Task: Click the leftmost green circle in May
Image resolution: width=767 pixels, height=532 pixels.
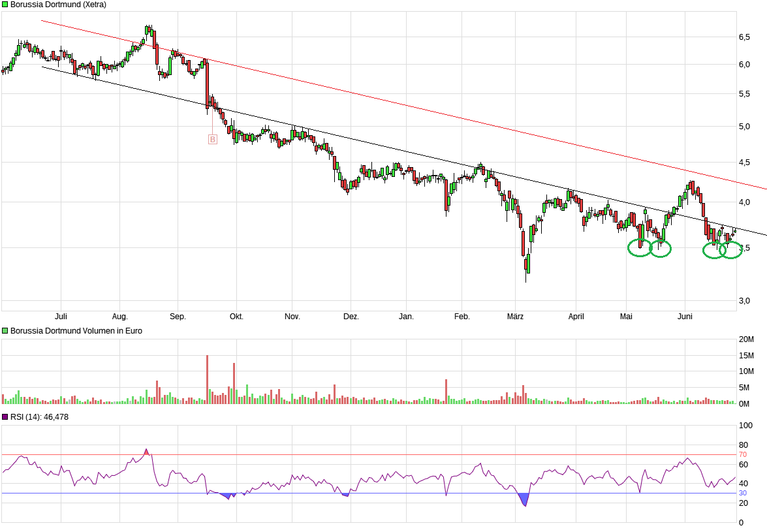Action: (x=640, y=248)
